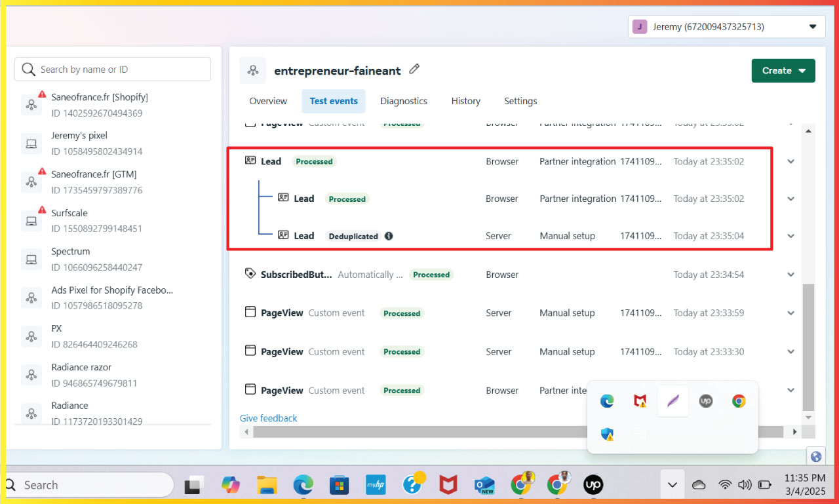
Task: Click the Give feedback link
Action: click(268, 418)
